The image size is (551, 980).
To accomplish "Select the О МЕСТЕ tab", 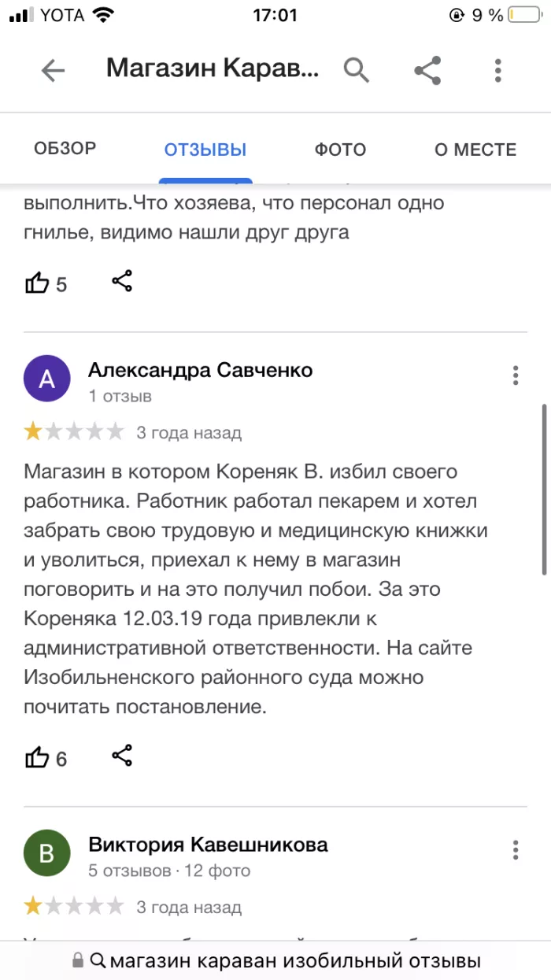I will (475, 149).
